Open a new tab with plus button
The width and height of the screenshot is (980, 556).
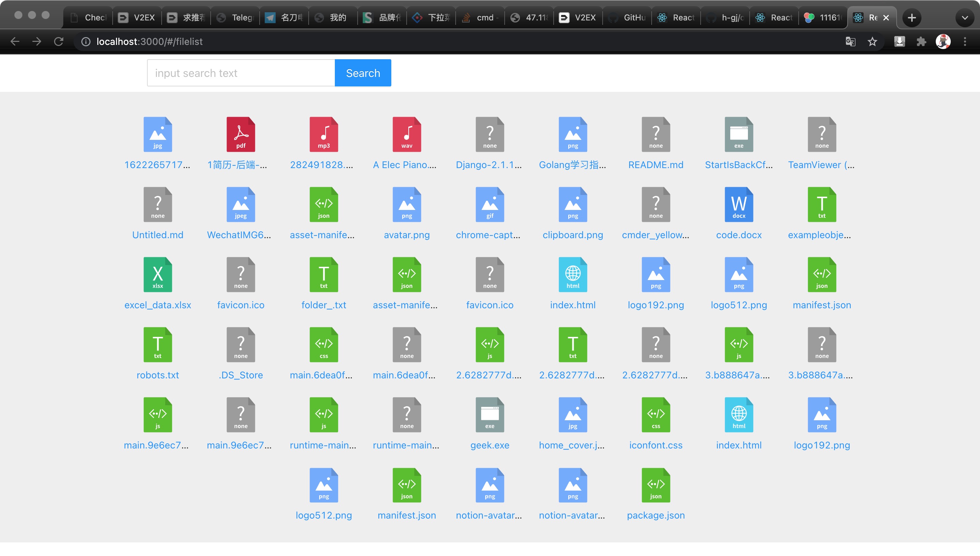pyautogui.click(x=912, y=18)
